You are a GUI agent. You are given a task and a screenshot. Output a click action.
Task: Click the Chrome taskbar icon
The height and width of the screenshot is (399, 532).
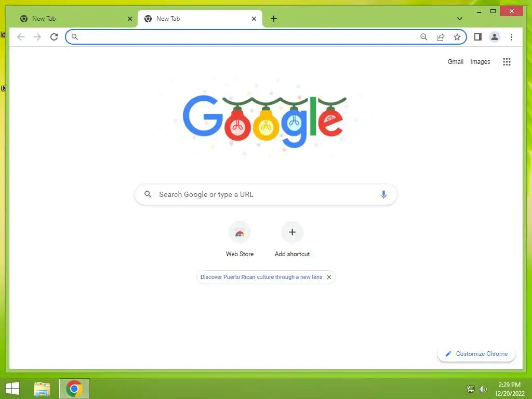74,389
